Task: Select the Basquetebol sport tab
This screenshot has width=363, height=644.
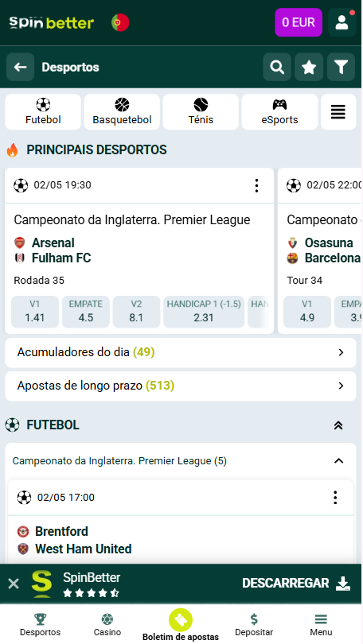Action: pos(122,112)
